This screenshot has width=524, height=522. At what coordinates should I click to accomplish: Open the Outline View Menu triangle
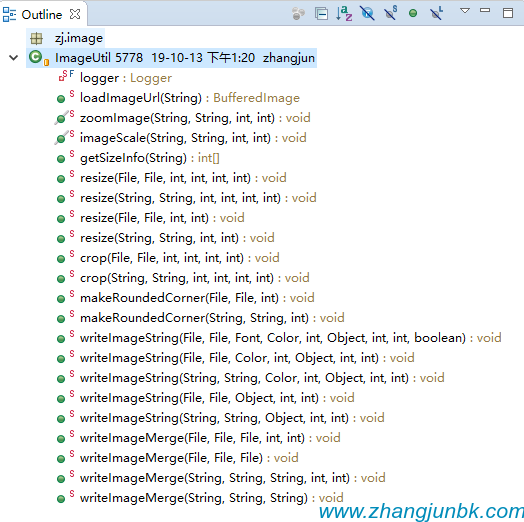465,11
